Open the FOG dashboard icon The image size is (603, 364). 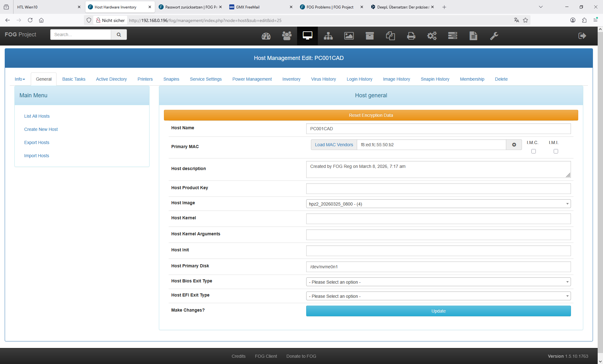coord(266,36)
